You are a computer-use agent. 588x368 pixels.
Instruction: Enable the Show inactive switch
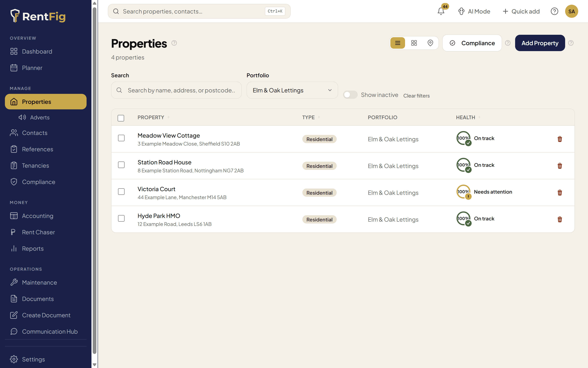350,95
